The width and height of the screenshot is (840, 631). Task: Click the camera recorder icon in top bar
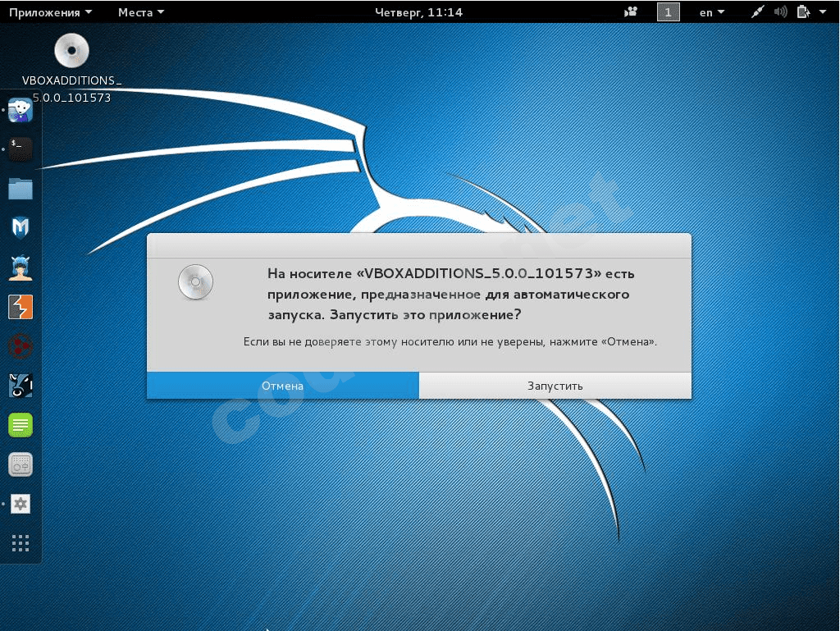(x=631, y=11)
